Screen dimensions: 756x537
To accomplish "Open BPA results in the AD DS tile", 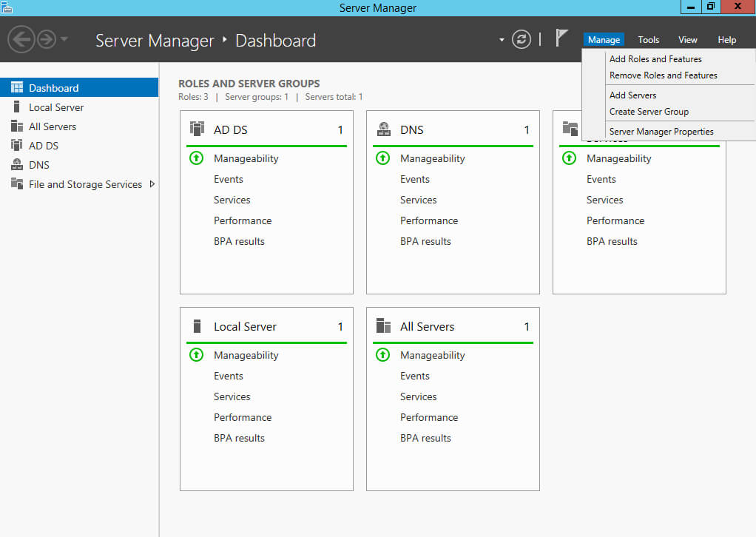I will [239, 242].
